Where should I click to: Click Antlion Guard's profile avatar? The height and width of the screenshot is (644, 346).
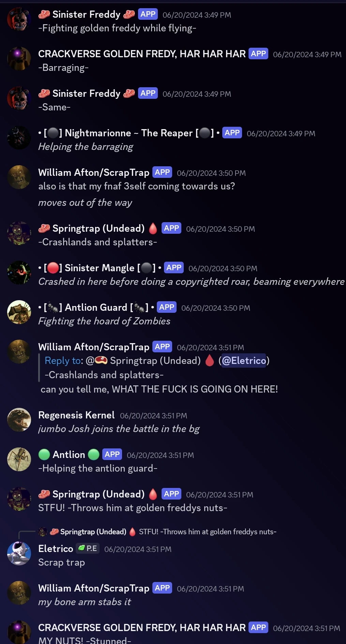[19, 312]
